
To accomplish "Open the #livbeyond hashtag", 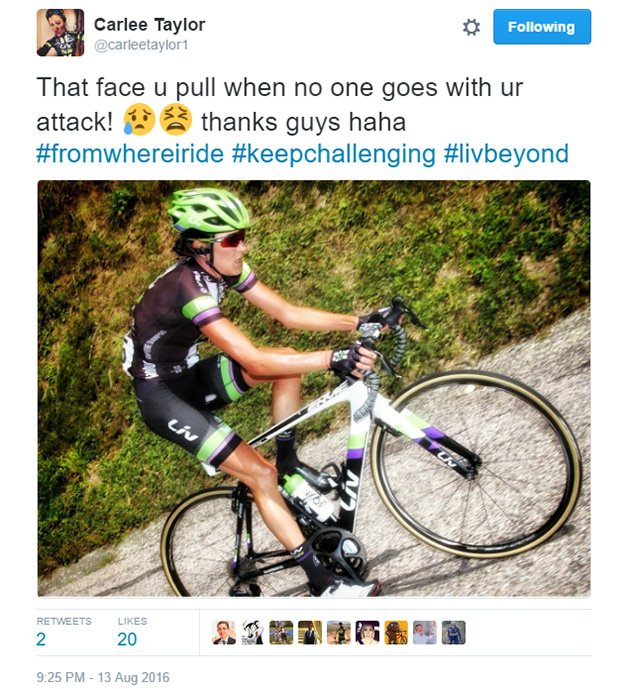I will [x=506, y=154].
